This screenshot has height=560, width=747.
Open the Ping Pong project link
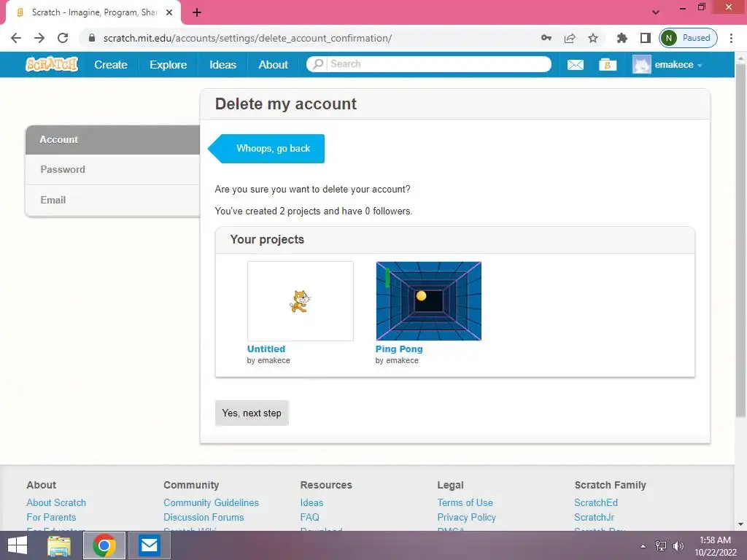click(399, 349)
